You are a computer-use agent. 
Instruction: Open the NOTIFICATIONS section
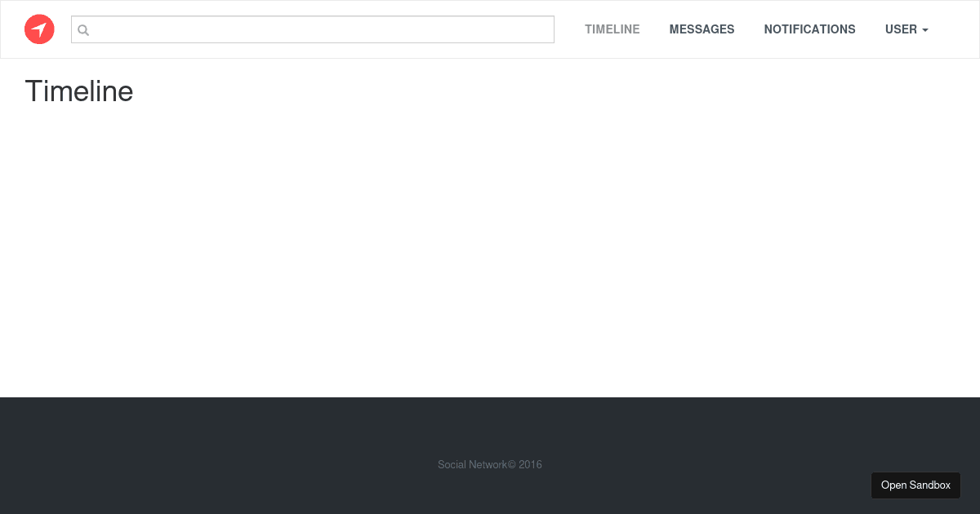point(809,29)
